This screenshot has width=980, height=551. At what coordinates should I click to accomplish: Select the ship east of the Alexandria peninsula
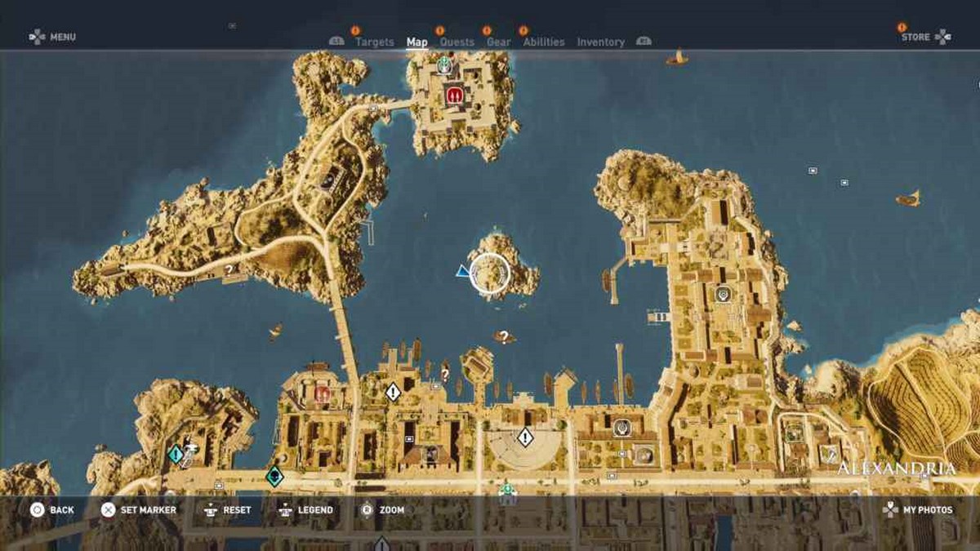(x=908, y=198)
